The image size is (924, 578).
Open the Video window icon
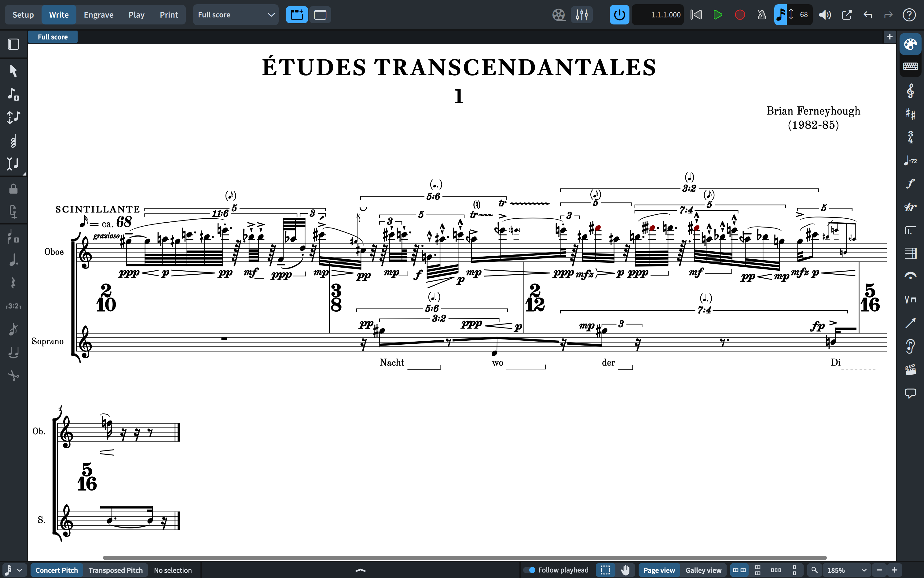tap(559, 15)
